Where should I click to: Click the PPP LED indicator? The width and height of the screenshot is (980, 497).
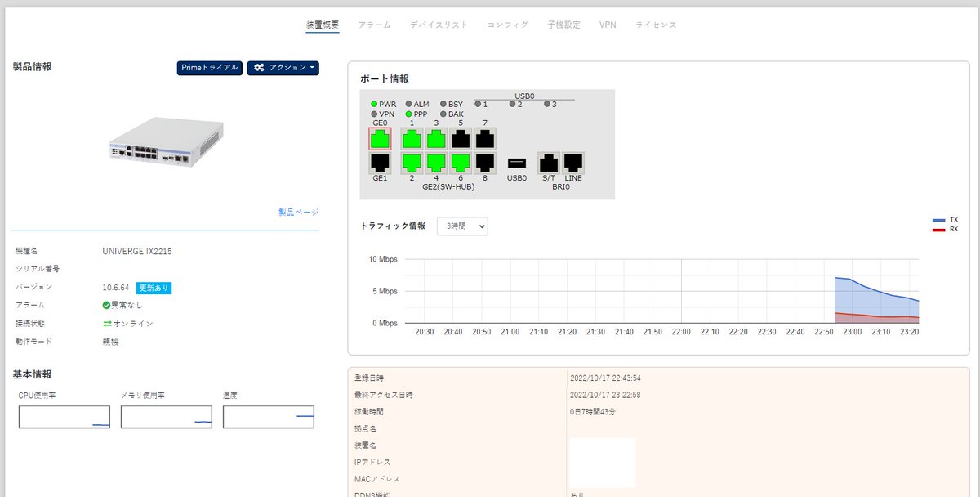tap(408, 114)
